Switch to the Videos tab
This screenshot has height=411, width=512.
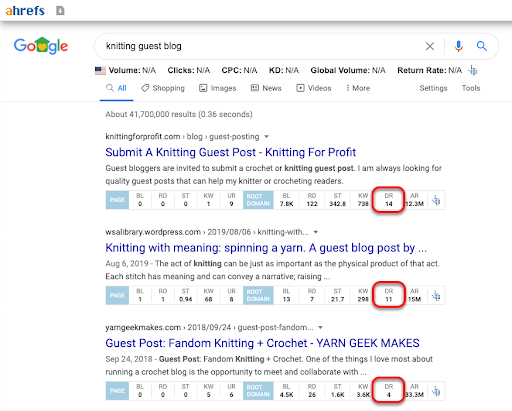point(314,88)
